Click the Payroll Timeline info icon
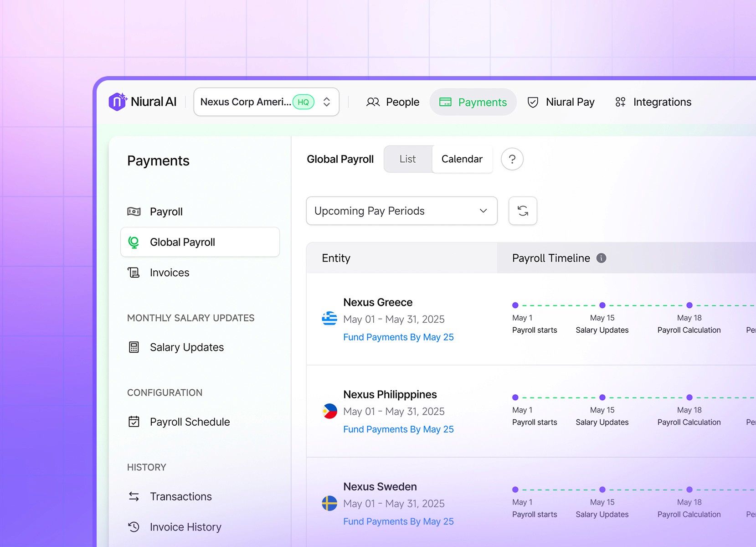This screenshot has height=547, width=756. pos(602,258)
